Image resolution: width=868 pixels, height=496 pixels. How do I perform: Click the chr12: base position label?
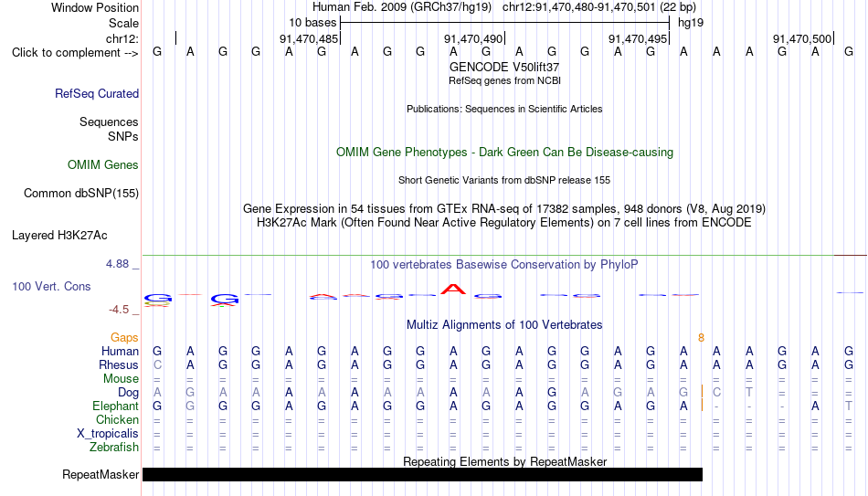point(122,38)
